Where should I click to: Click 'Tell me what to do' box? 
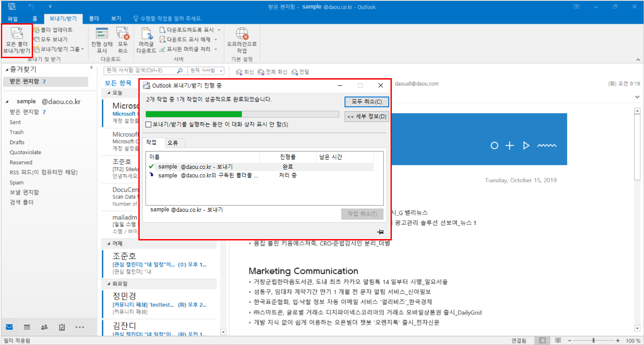167,19
